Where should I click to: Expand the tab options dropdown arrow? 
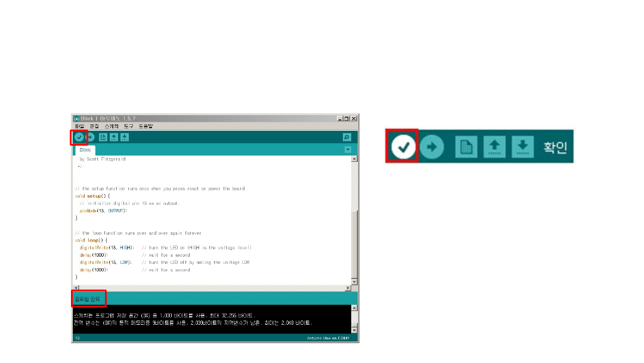click(348, 150)
